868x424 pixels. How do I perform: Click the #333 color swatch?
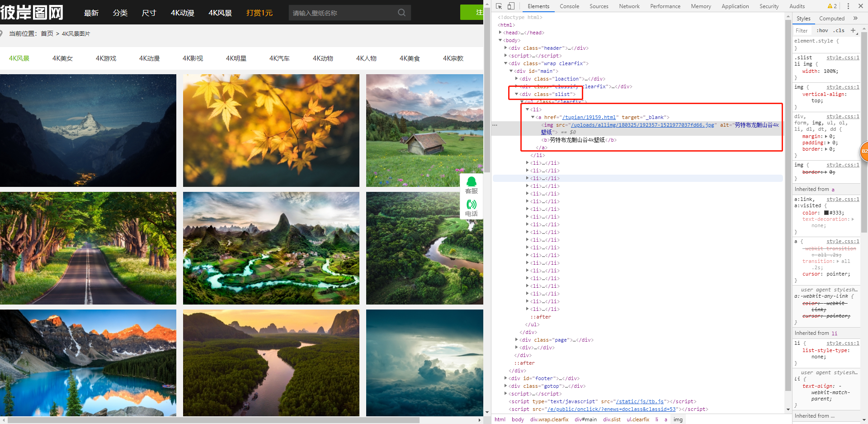click(x=826, y=213)
